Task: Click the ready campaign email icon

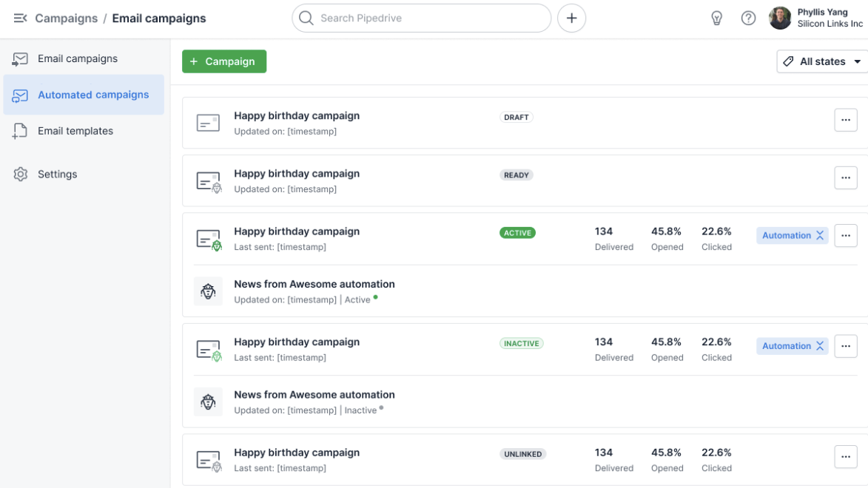Action: pyautogui.click(x=209, y=181)
